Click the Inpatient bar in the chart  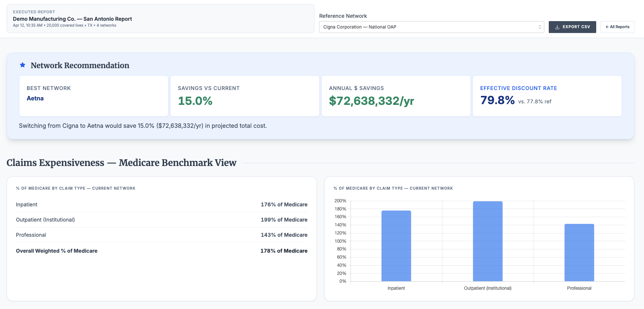click(396, 246)
